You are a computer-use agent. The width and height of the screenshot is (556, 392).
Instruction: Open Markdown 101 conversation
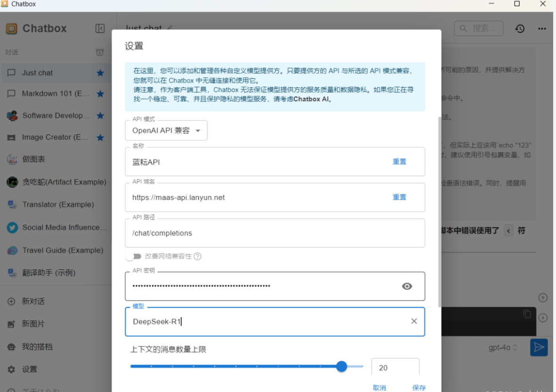[56, 94]
